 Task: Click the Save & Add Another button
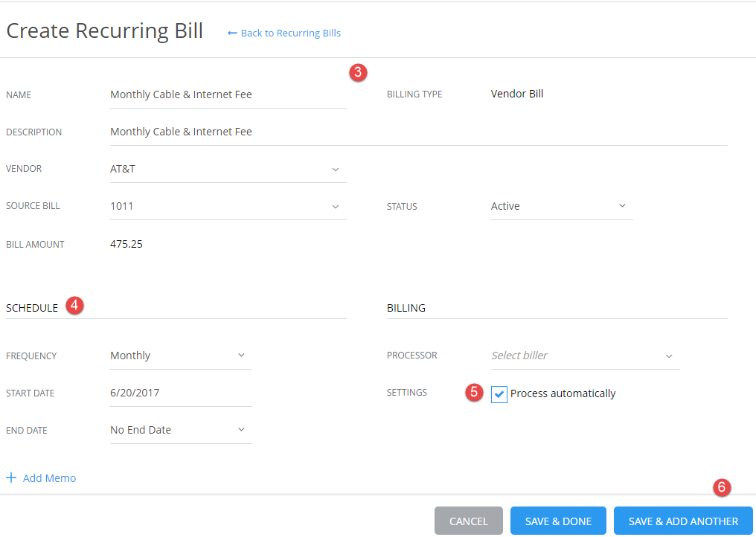click(683, 521)
